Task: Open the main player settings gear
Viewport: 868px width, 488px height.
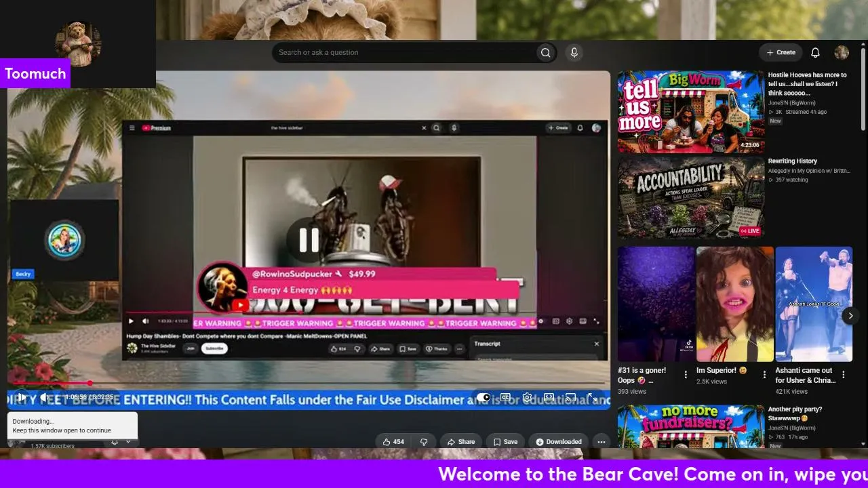Action: pos(527,398)
